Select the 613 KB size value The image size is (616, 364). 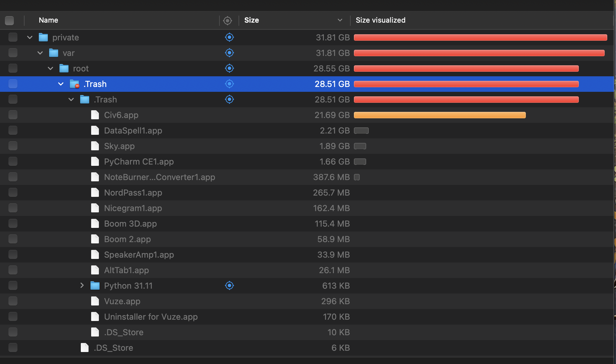336,286
